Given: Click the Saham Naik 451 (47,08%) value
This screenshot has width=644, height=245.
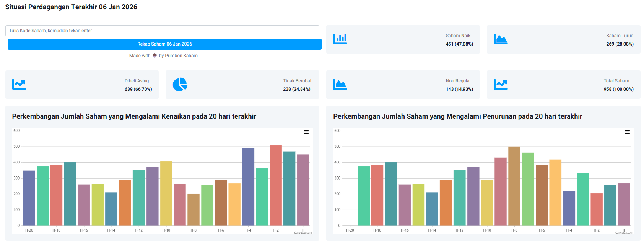Looking at the screenshot, I should (x=459, y=44).
